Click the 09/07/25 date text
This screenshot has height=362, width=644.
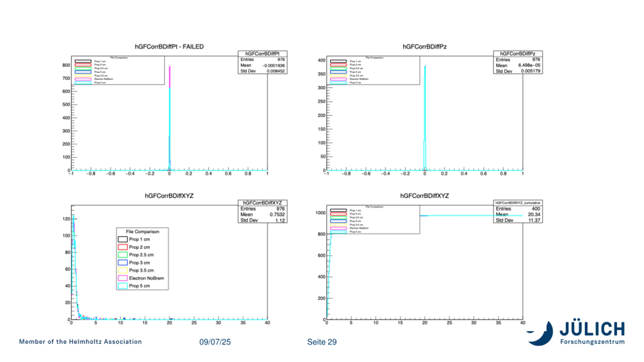coord(215,342)
